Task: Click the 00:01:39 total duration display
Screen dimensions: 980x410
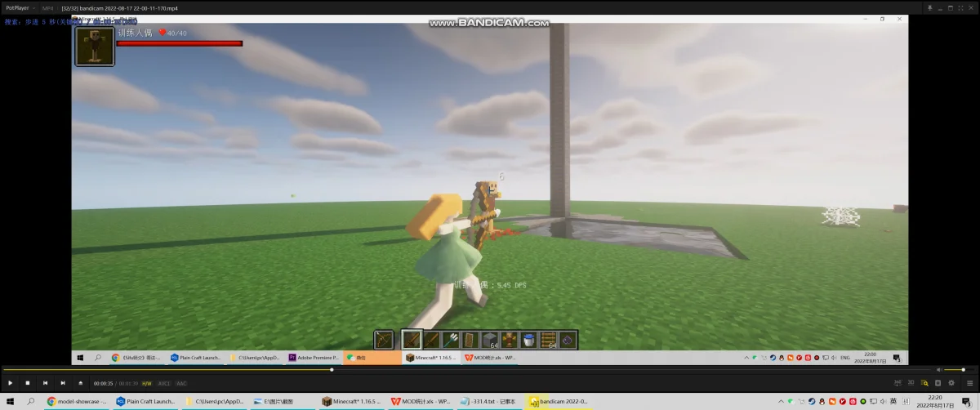Action: point(128,383)
